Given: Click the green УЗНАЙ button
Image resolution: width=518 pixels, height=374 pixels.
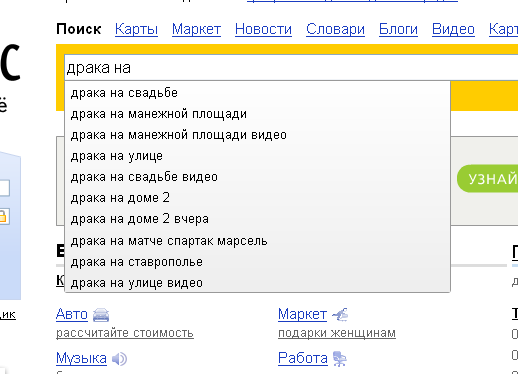Looking at the screenshot, I should tap(488, 179).
